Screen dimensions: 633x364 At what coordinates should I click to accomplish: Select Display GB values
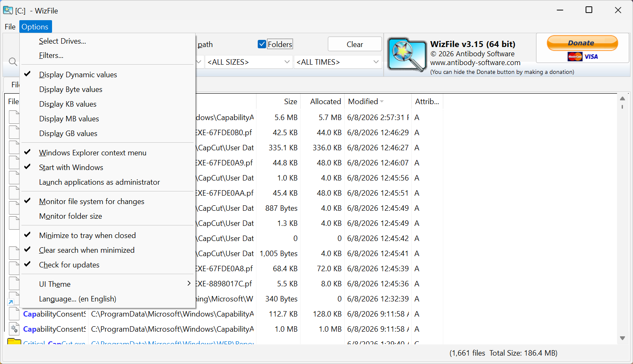click(107, 134)
